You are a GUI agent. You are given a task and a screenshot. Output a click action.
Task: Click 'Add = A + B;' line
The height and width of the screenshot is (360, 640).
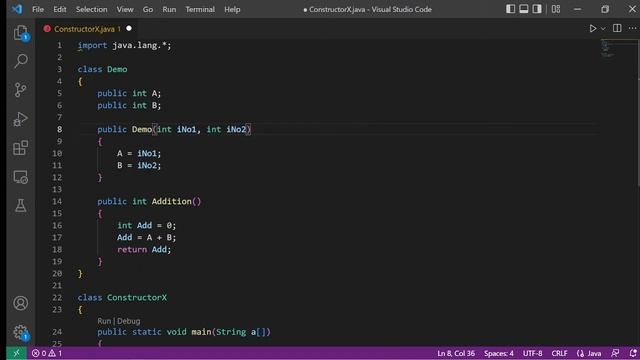coord(147,238)
